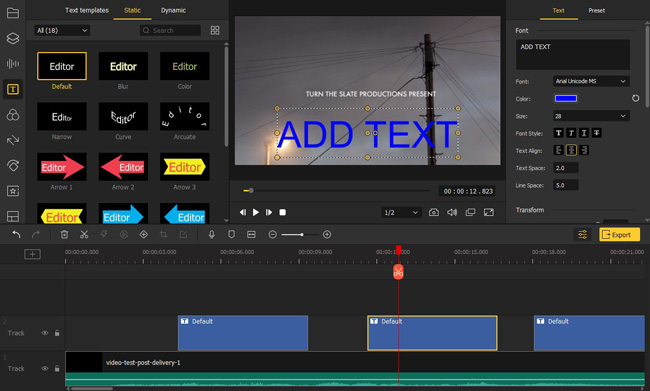Open the text size dropdown
This screenshot has width=650, height=391.
pyautogui.click(x=591, y=116)
